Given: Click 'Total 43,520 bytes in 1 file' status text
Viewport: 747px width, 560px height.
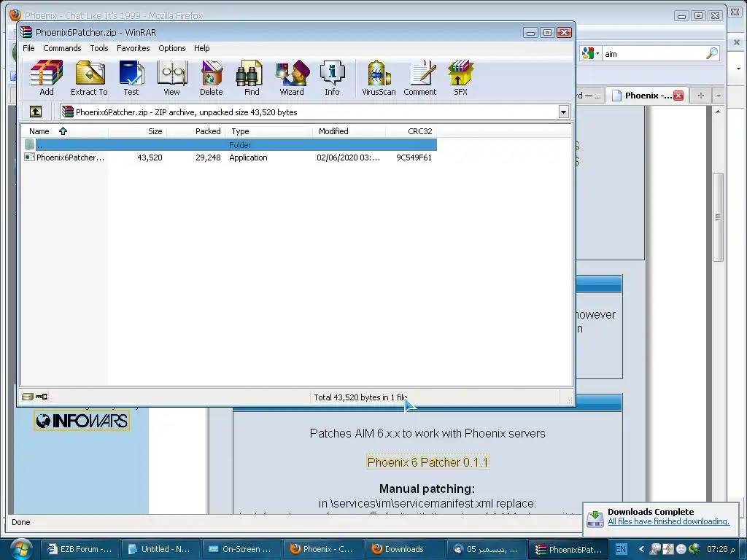Looking at the screenshot, I should [x=360, y=397].
